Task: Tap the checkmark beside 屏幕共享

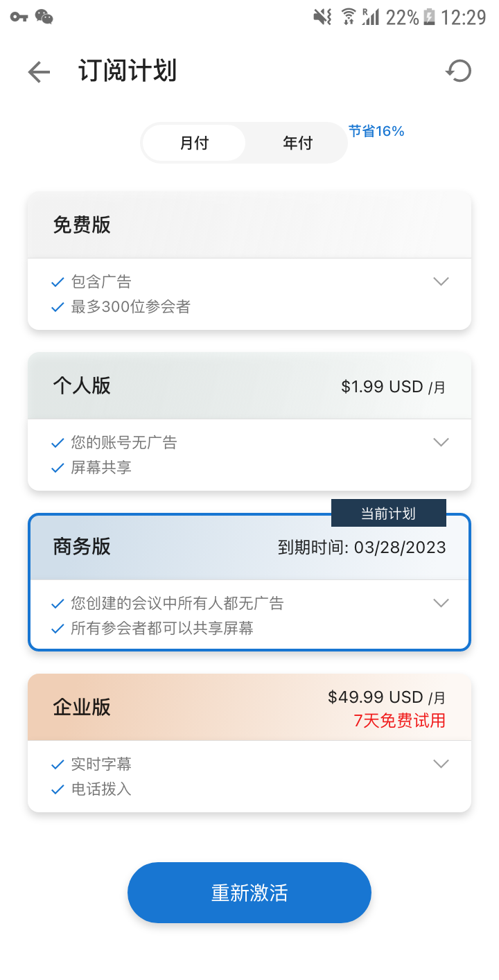Action: coord(58,469)
